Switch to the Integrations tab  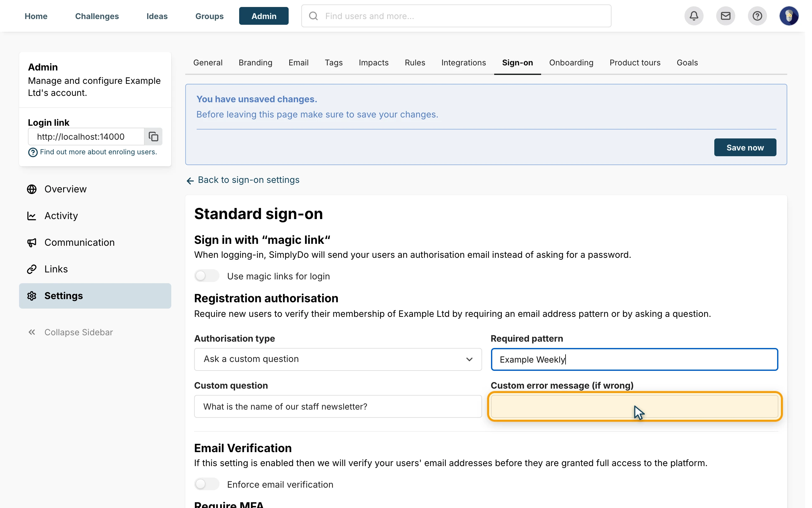tap(463, 63)
